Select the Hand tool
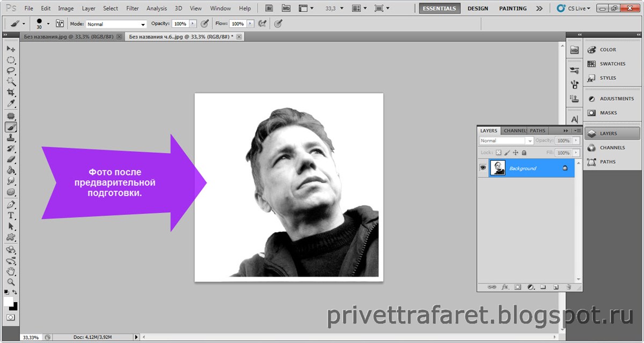644x343 pixels. (x=11, y=271)
